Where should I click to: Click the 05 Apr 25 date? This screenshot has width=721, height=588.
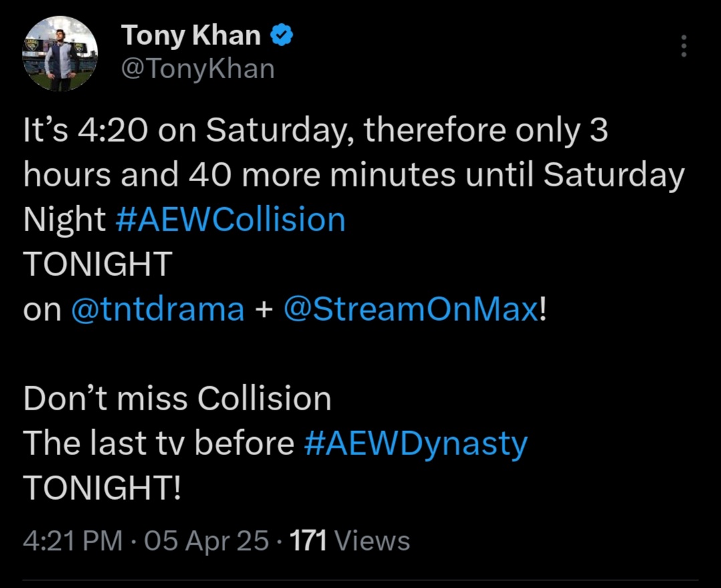[206, 541]
